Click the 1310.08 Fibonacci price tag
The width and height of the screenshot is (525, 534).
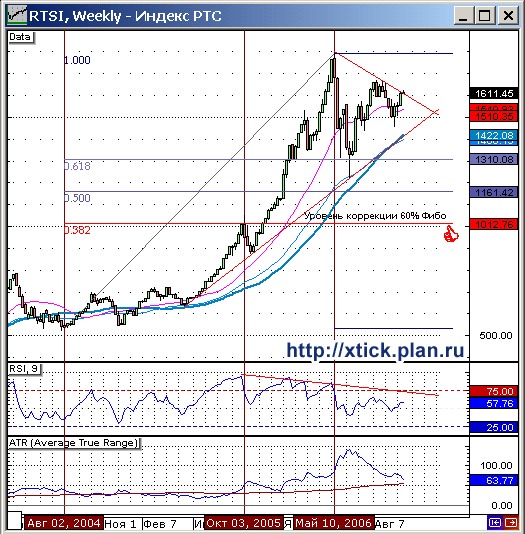click(494, 159)
